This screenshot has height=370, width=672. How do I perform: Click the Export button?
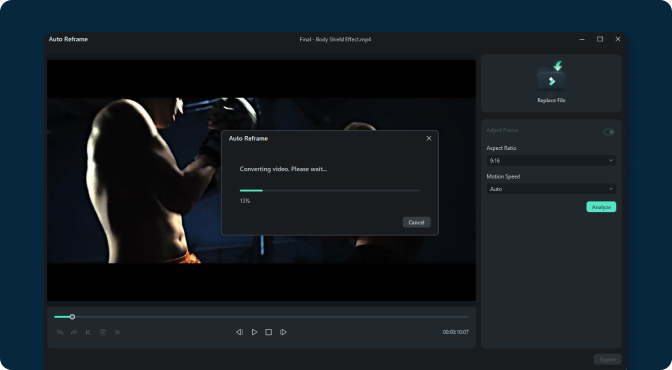607,359
